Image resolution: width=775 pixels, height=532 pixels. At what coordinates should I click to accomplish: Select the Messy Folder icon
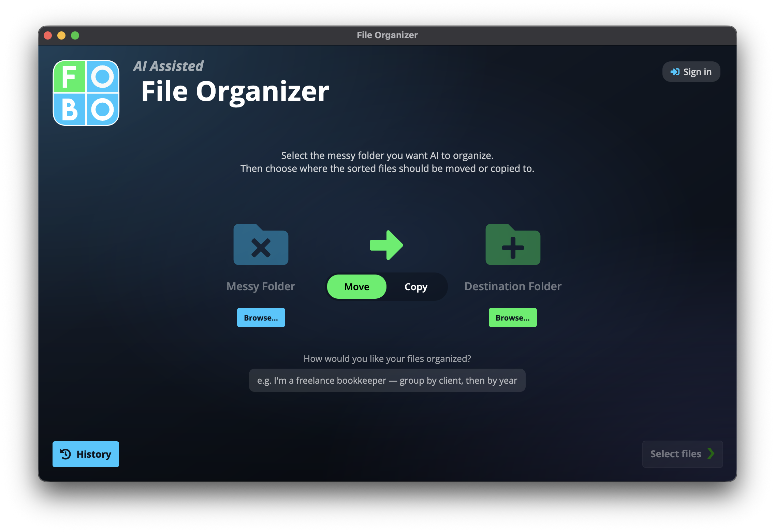tap(261, 245)
